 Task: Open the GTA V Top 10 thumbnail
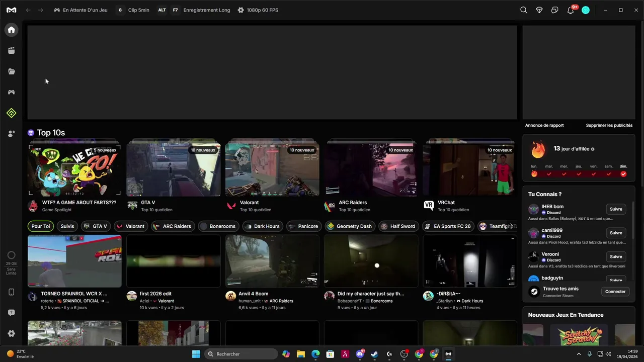pos(174,170)
